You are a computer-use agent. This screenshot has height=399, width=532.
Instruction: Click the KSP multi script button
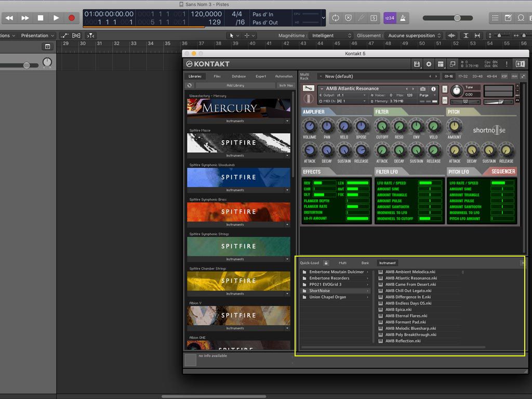[x=504, y=76]
